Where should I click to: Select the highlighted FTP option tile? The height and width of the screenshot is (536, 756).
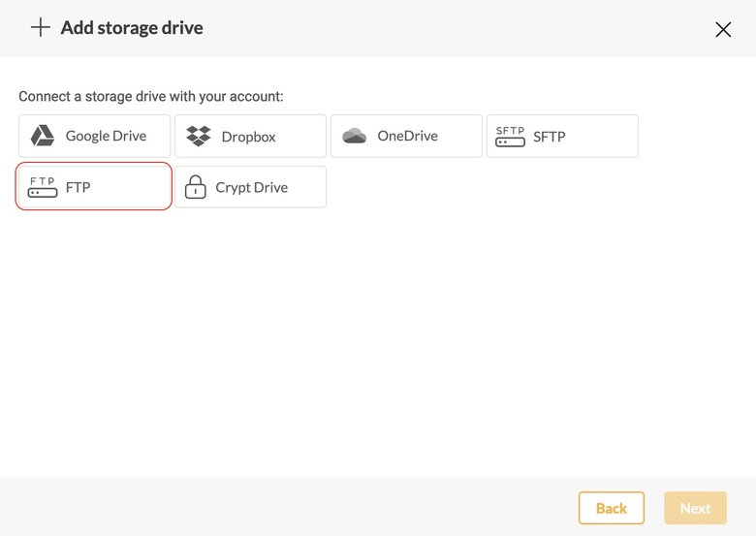(x=94, y=187)
